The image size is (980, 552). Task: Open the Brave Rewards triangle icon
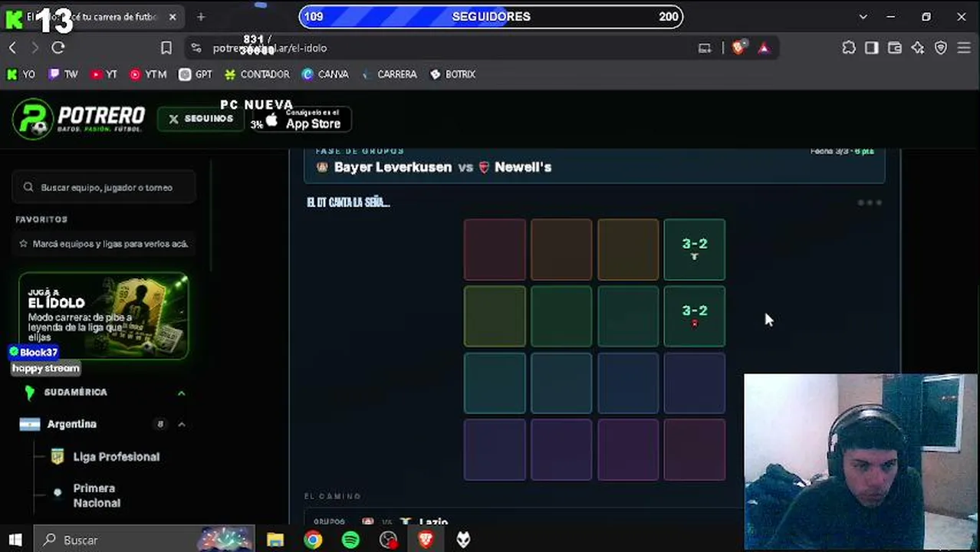[x=764, y=48]
